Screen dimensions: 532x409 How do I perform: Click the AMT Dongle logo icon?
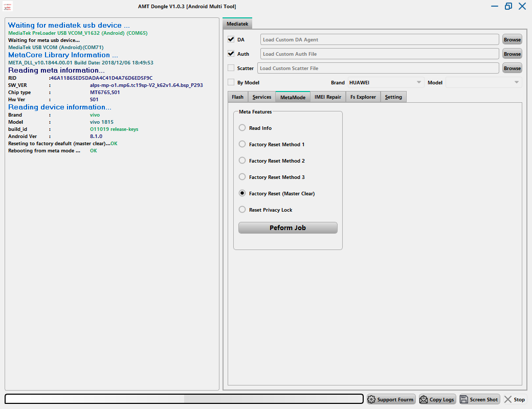[8, 6]
